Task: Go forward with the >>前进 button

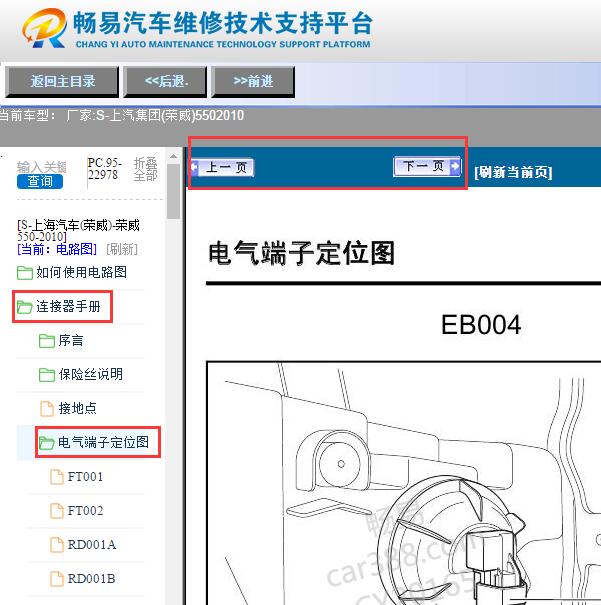Action: click(x=252, y=82)
